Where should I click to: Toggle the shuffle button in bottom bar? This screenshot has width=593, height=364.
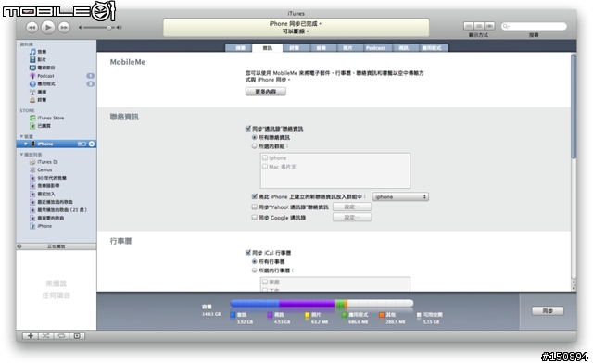tap(45, 335)
